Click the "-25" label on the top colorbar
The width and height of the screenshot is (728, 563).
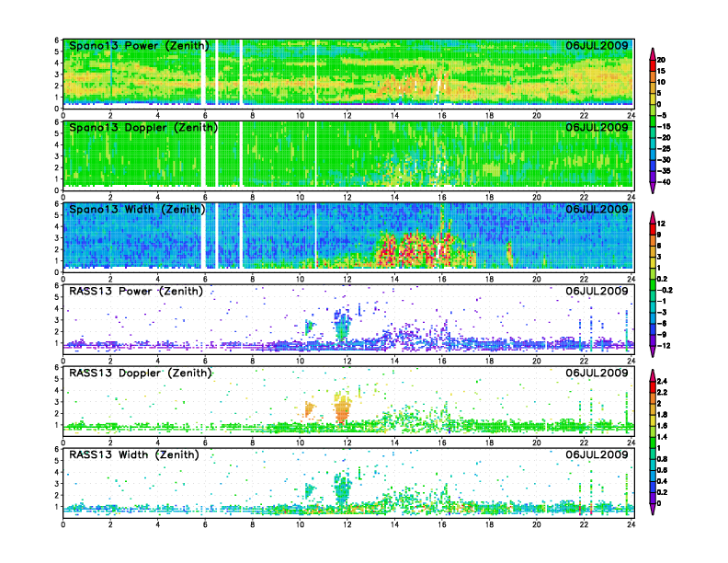664,149
